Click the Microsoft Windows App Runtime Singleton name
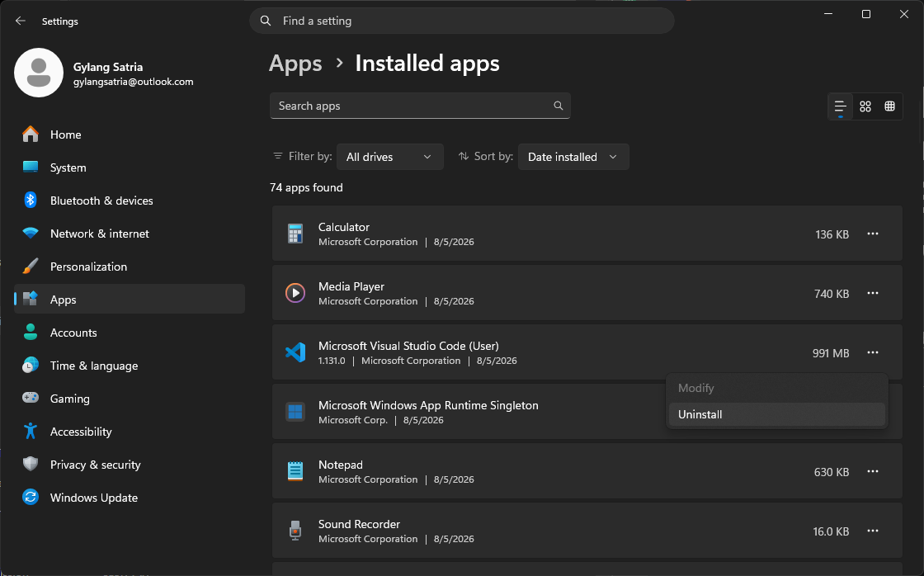 click(x=428, y=405)
